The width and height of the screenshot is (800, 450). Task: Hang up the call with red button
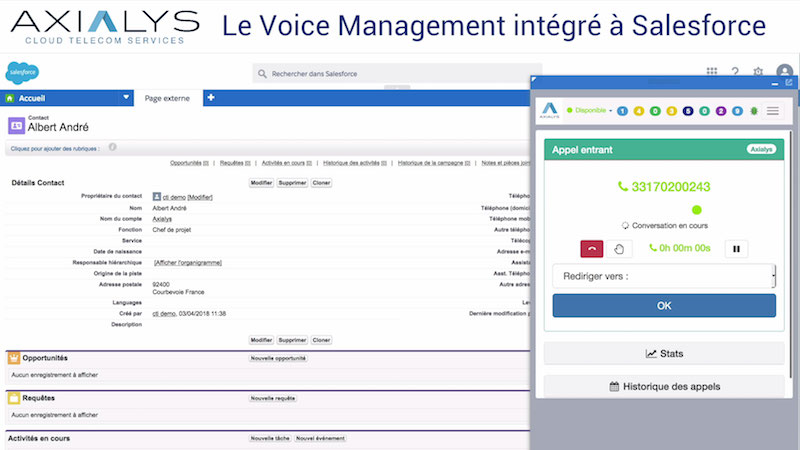tap(592, 248)
